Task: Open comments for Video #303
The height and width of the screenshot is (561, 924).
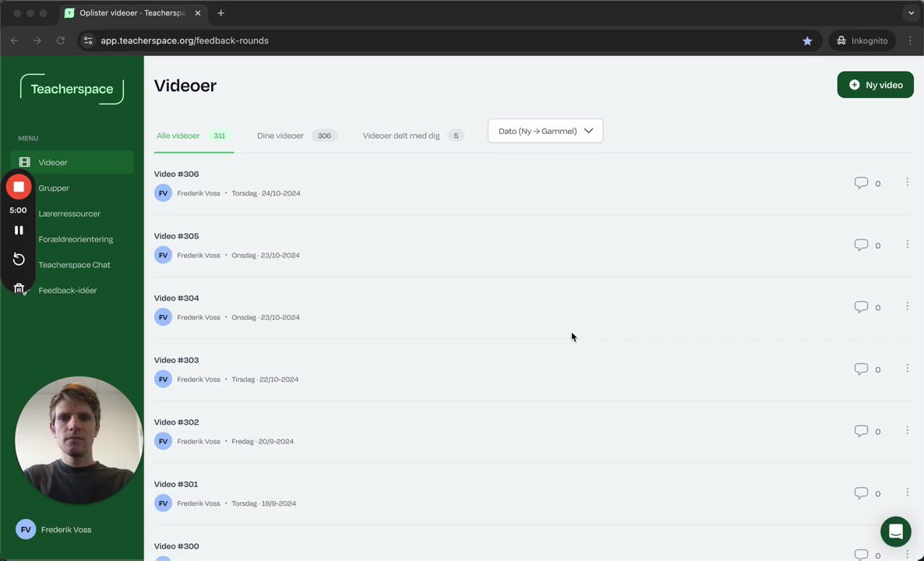Action: click(x=867, y=369)
